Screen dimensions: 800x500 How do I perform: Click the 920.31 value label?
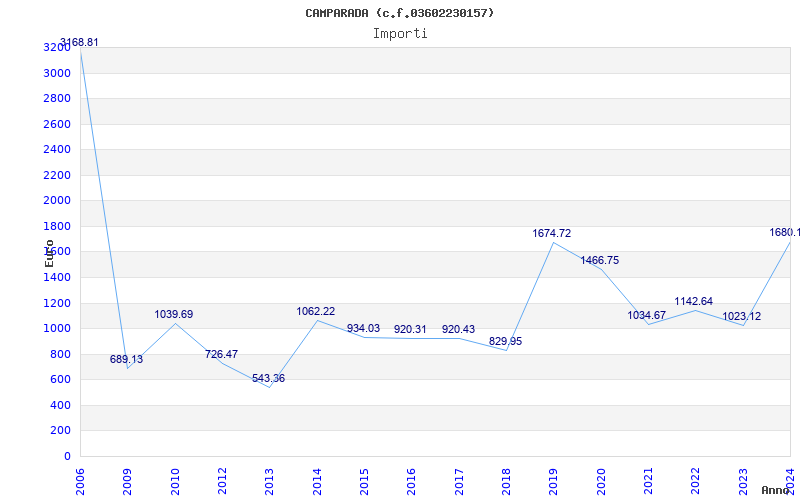410,329
